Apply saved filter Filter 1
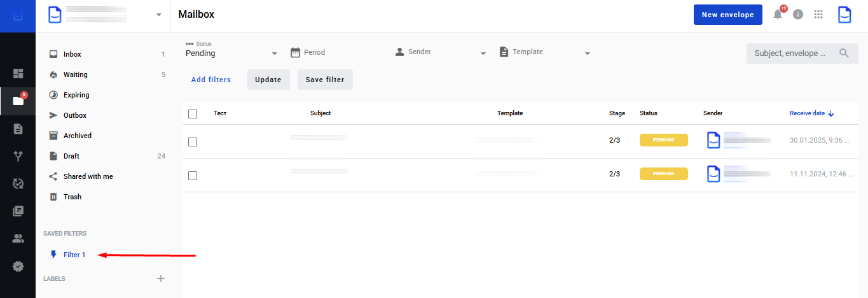This screenshot has height=298, width=868. point(74,255)
